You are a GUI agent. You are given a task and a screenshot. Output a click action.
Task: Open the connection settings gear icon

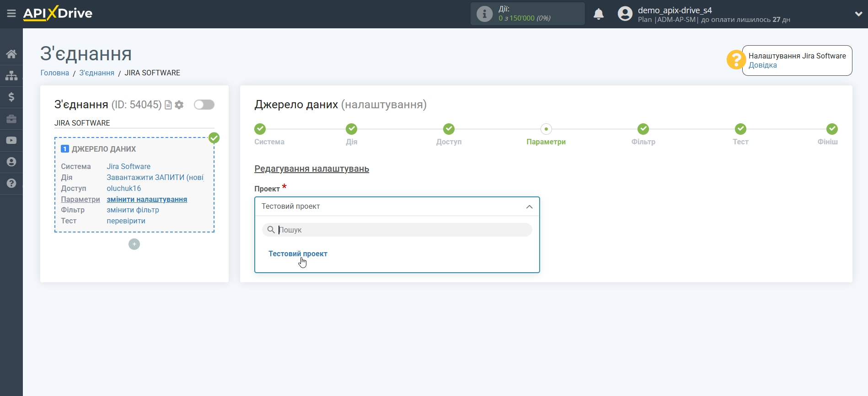[x=179, y=105]
